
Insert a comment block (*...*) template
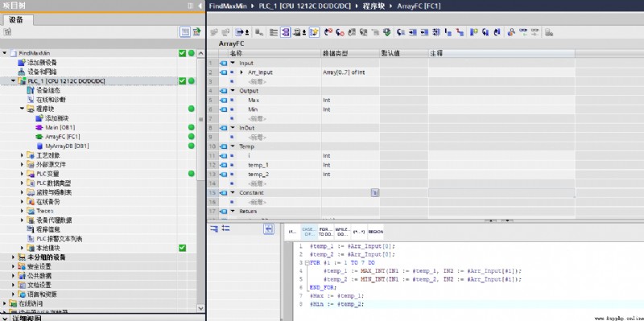point(359,232)
